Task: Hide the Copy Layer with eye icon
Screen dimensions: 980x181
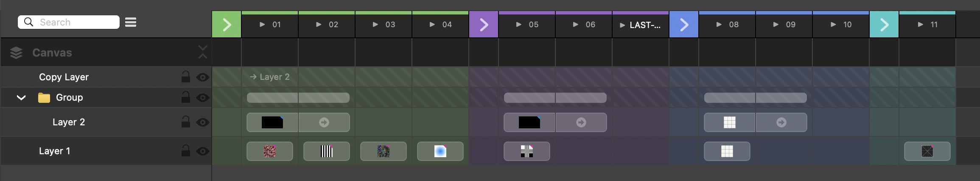Action: tap(203, 77)
